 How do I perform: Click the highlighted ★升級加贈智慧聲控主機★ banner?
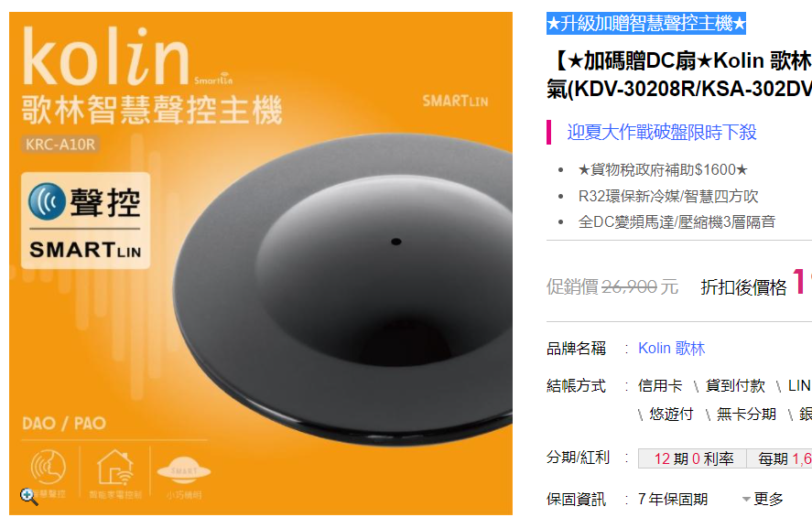[645, 23]
